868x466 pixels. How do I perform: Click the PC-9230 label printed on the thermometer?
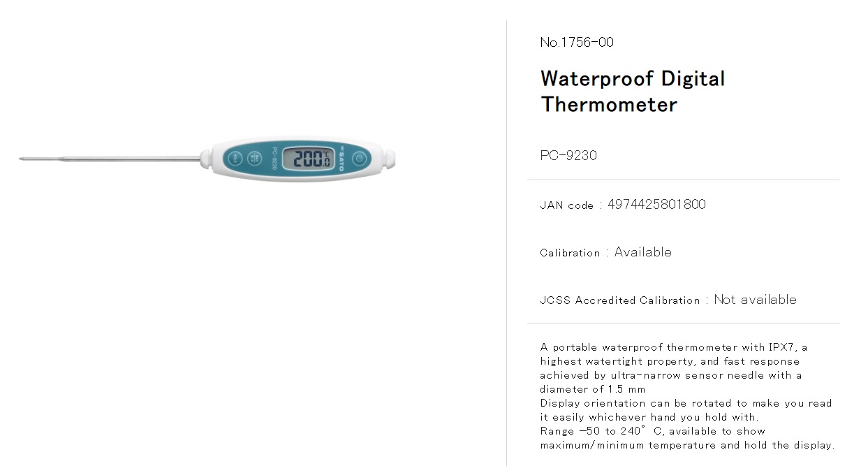coord(274,159)
